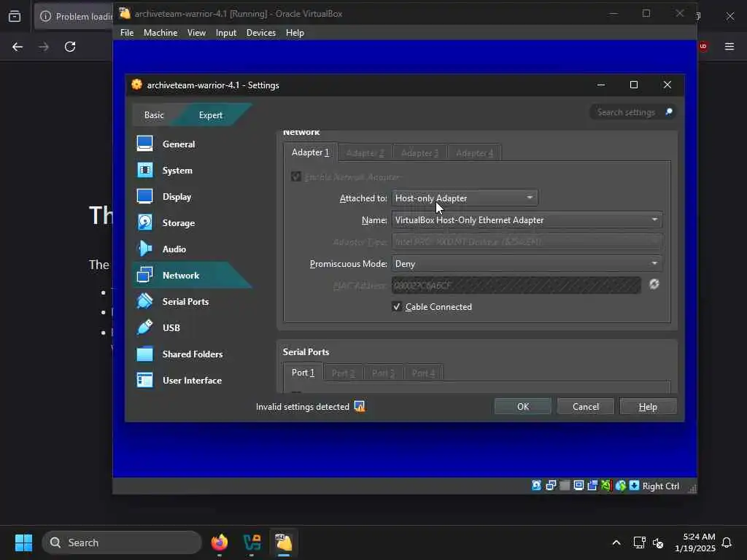Select the Adapter 4 tab
The height and width of the screenshot is (560, 747).
coord(474,153)
